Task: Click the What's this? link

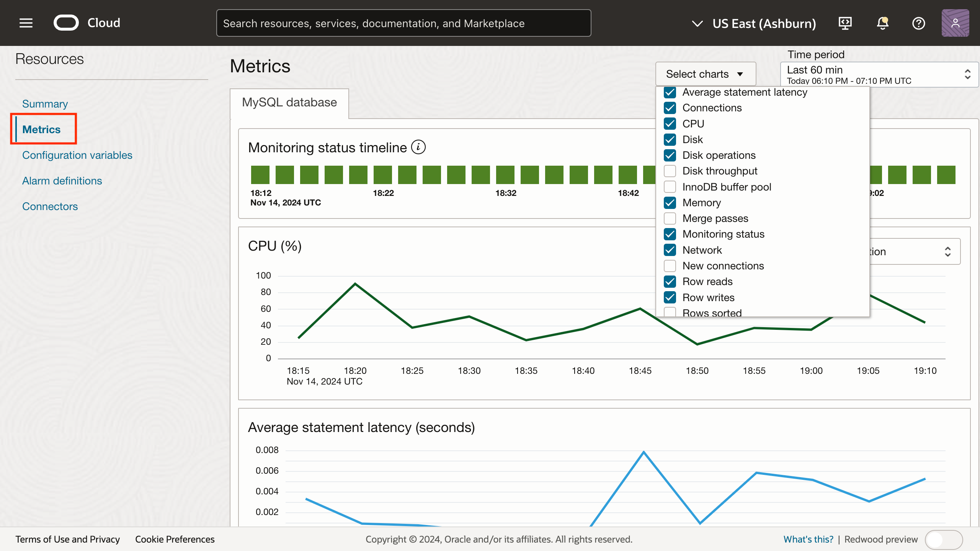Action: 808,539
